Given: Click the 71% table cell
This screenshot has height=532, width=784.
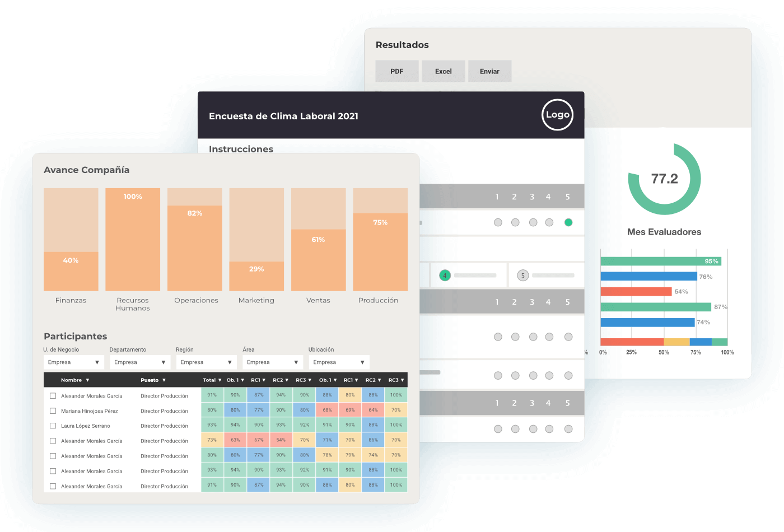Looking at the screenshot, I should (x=327, y=440).
